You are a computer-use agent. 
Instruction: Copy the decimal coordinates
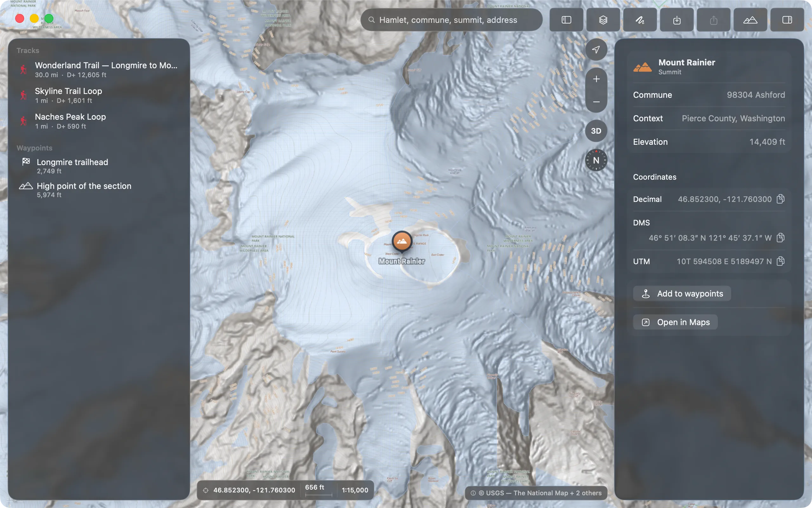click(781, 199)
